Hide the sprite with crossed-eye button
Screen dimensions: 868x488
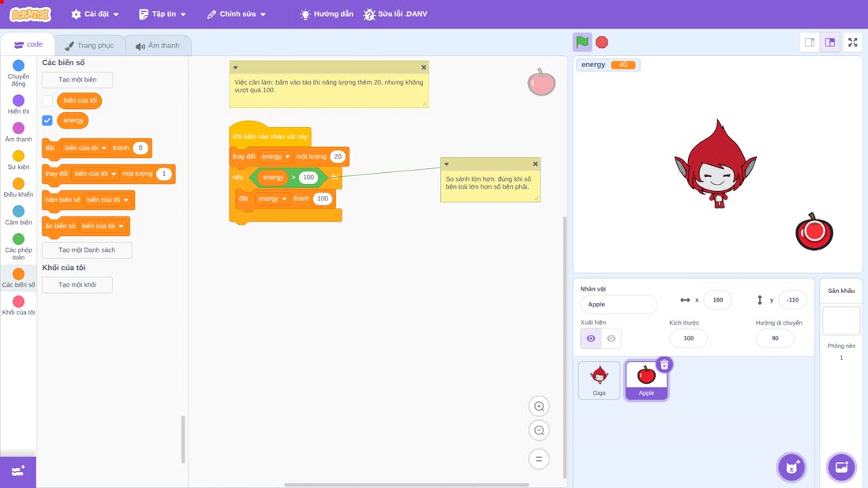click(x=611, y=339)
